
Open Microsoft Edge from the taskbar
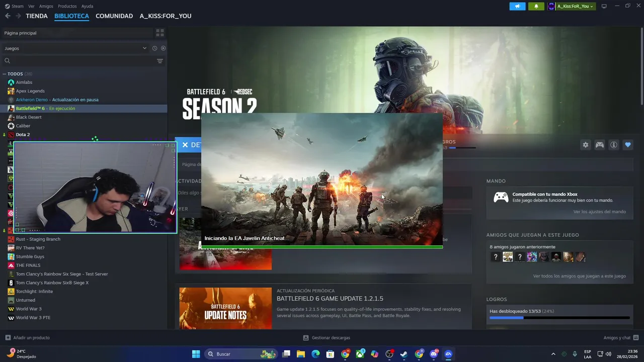pyautogui.click(x=315, y=354)
